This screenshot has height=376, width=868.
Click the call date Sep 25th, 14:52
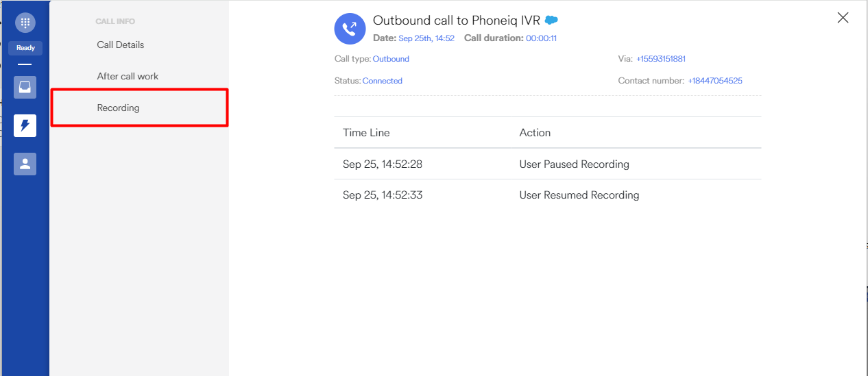coord(426,38)
